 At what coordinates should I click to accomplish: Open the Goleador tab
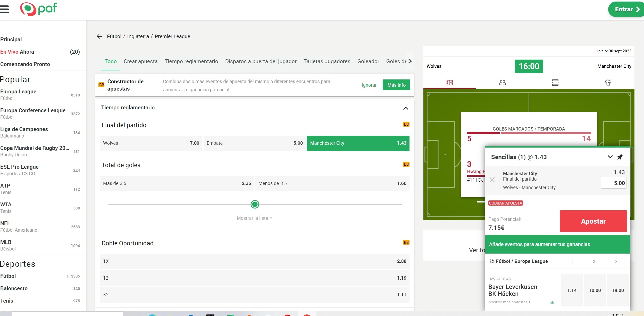tap(368, 61)
